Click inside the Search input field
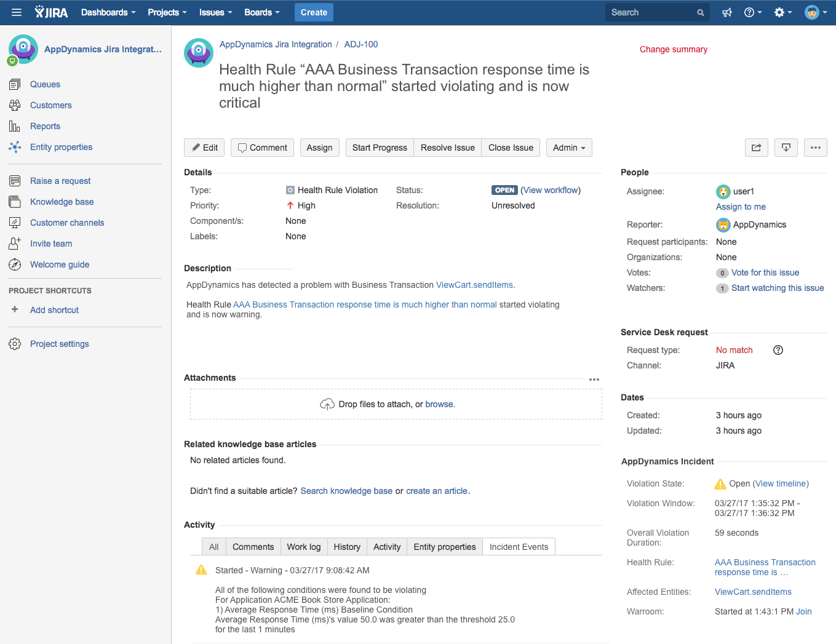 pos(646,12)
